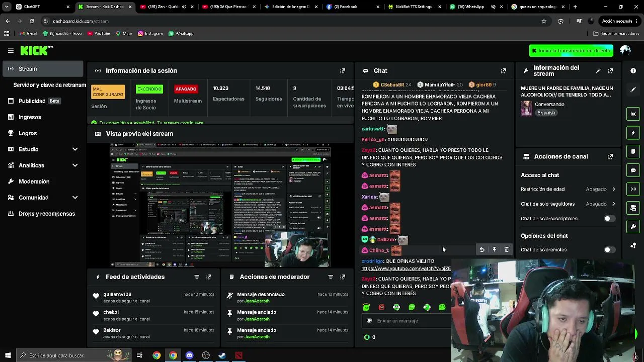Toggle the lightning activity feed icon
644x362 pixels.
[633, 133]
